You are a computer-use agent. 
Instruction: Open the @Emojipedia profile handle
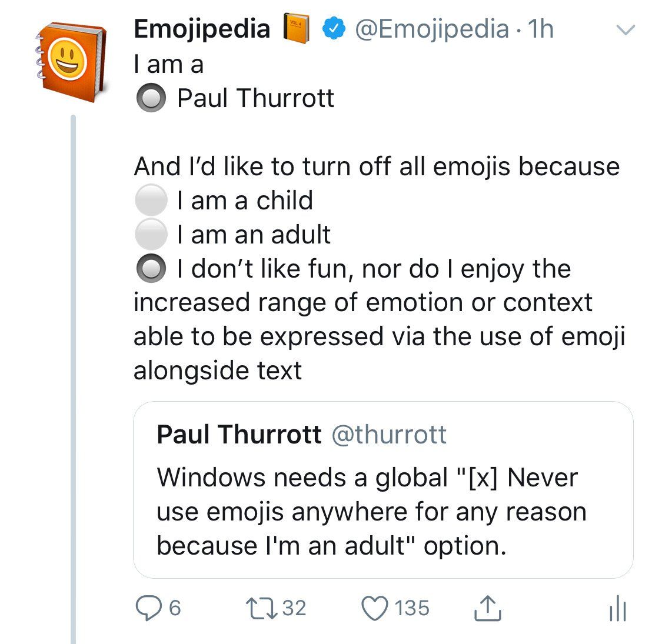[x=432, y=29]
